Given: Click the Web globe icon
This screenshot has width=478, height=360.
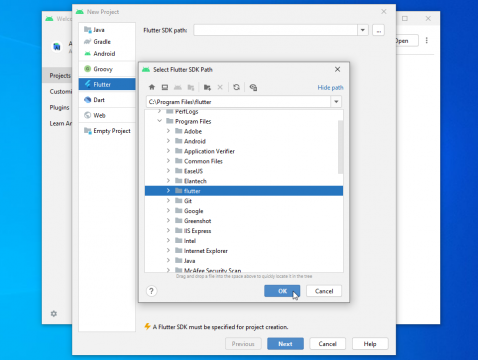Looking at the screenshot, I should 88,115.
